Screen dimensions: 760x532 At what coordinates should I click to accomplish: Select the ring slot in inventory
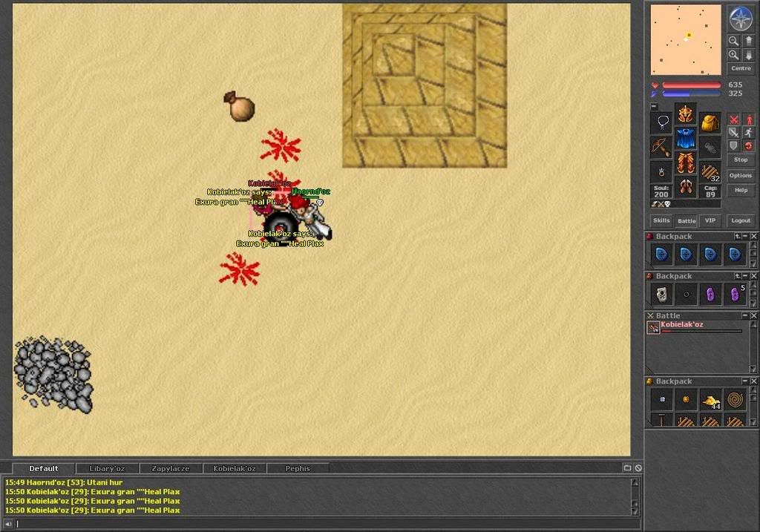(661, 171)
